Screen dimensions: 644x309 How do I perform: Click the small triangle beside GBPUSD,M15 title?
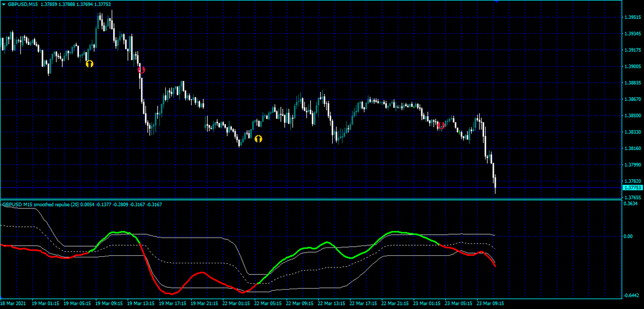coord(4,4)
